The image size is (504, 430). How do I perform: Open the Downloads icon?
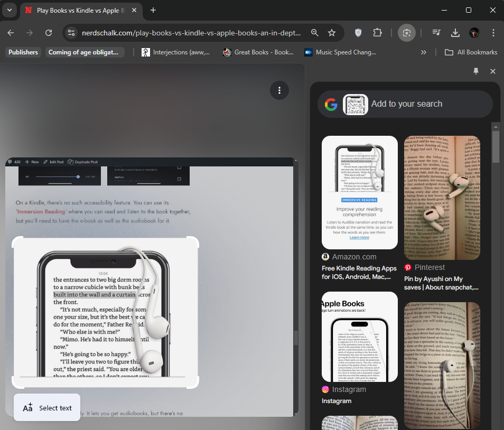click(x=455, y=33)
